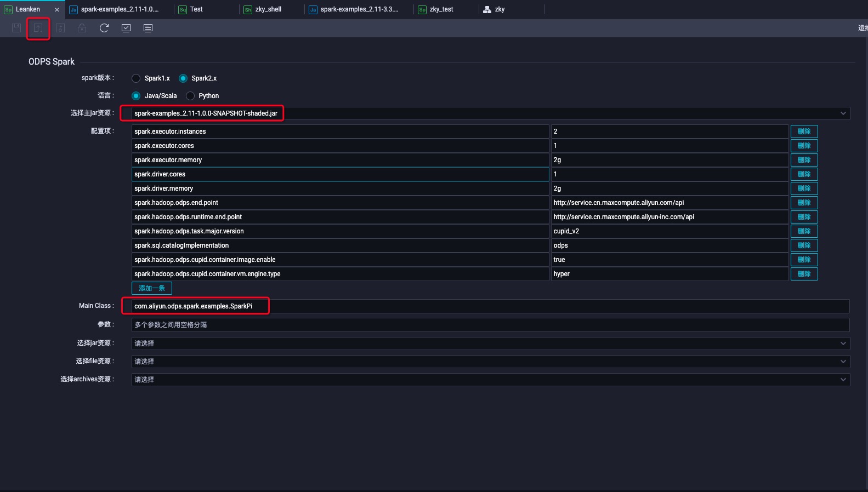The height and width of the screenshot is (492, 868).
Task: Click the spark.driver.cores key field
Action: point(341,174)
